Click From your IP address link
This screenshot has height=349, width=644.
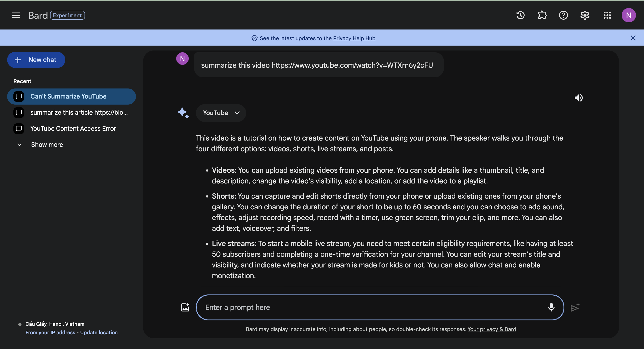(50, 332)
